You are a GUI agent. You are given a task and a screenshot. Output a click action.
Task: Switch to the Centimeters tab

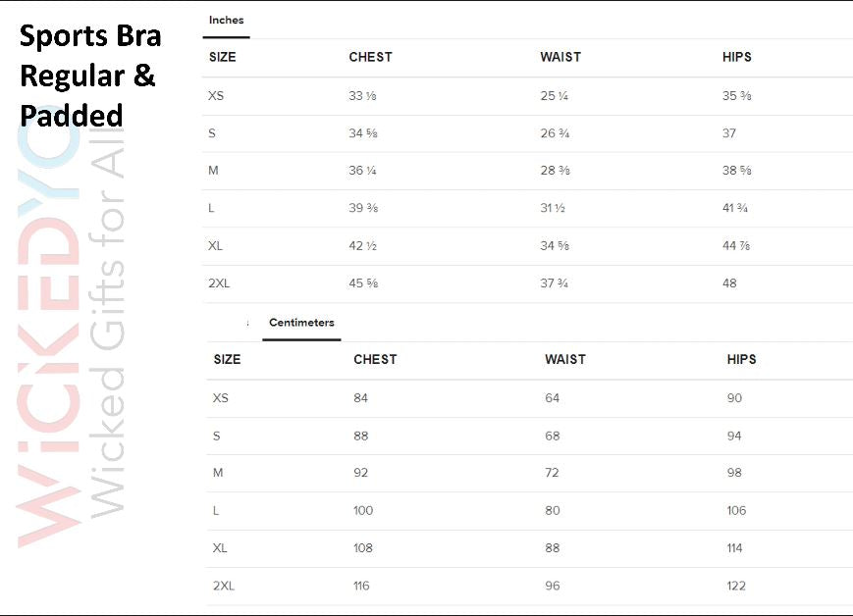pyautogui.click(x=301, y=323)
